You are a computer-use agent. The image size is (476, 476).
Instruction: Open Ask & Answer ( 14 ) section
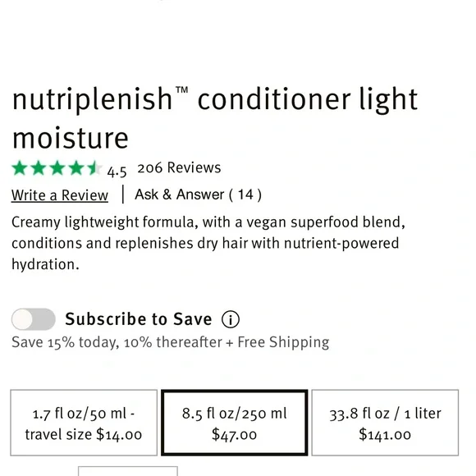click(x=198, y=195)
